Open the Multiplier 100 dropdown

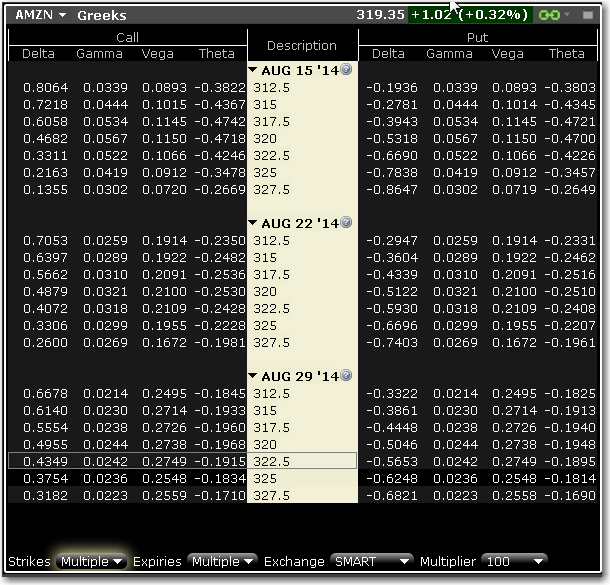514,561
